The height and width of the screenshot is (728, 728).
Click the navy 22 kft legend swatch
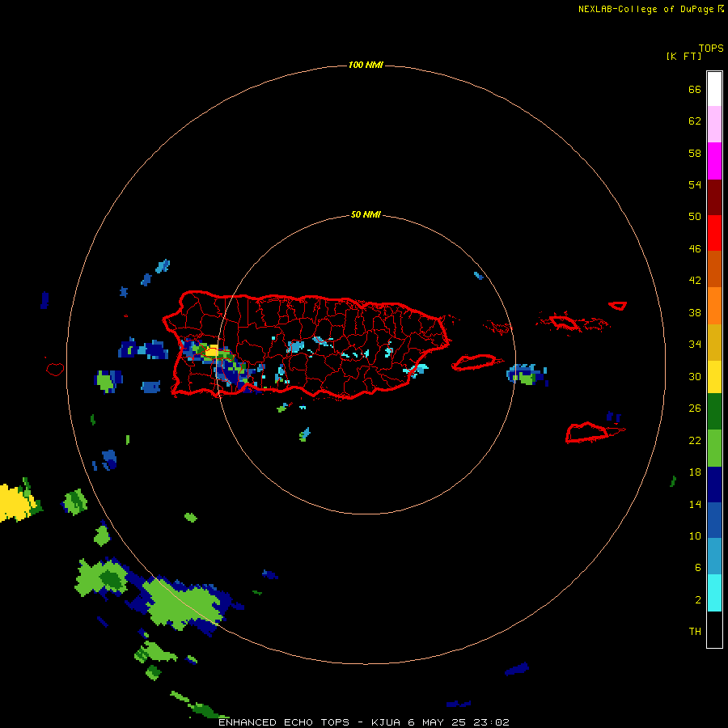pyautogui.click(x=714, y=485)
